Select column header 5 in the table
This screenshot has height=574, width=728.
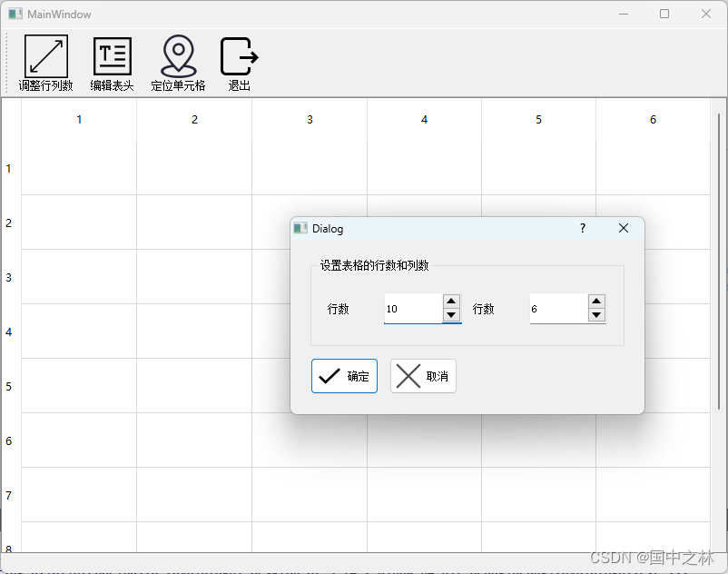point(538,119)
